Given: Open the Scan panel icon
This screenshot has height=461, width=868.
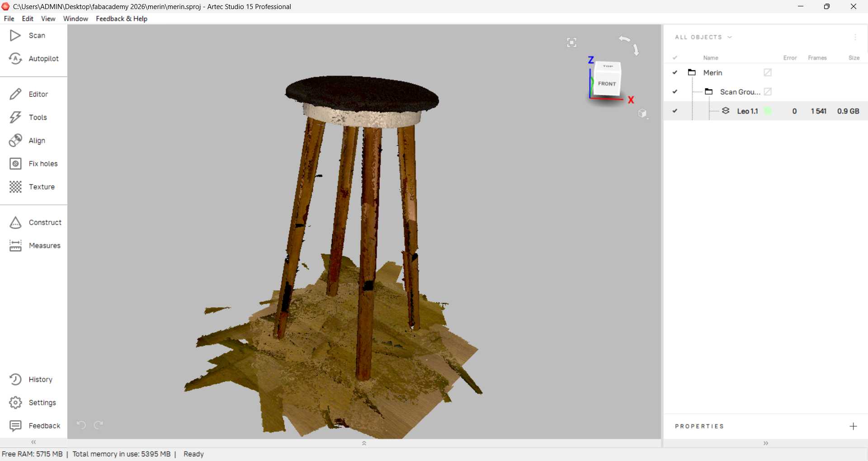Looking at the screenshot, I should (x=15, y=35).
